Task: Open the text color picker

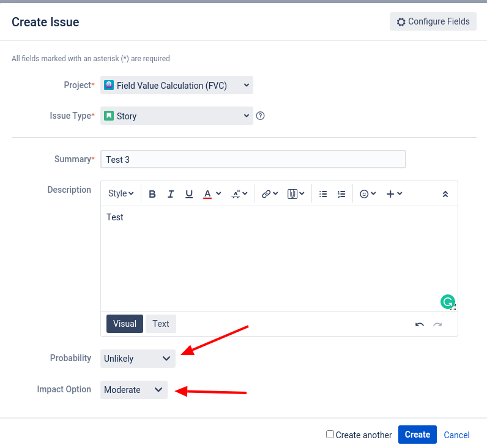Action: point(212,194)
